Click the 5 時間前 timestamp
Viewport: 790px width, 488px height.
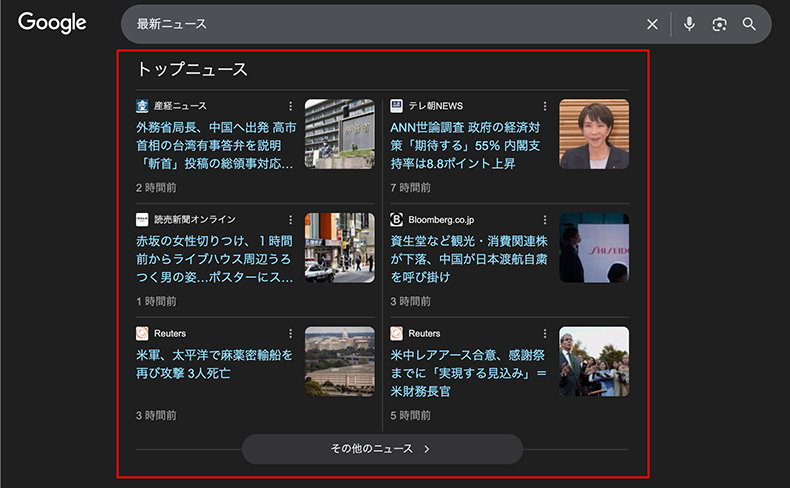click(x=411, y=415)
